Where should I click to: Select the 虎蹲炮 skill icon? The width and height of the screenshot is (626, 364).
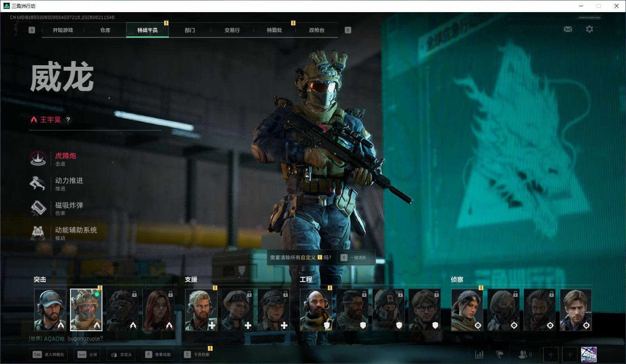[38, 159]
